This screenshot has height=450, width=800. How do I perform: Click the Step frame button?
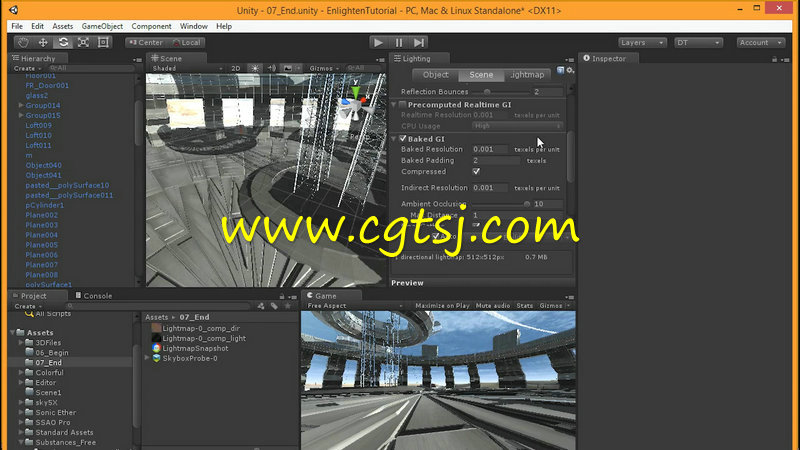[419, 42]
